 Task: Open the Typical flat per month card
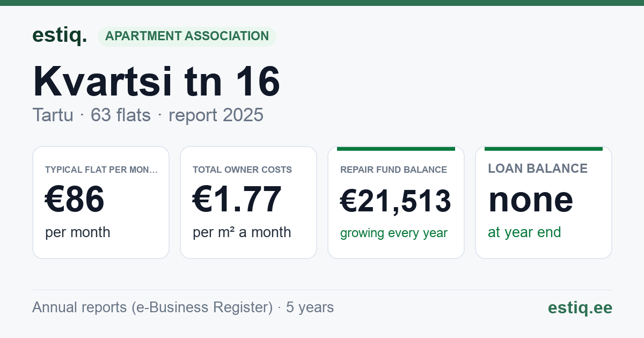point(101,202)
